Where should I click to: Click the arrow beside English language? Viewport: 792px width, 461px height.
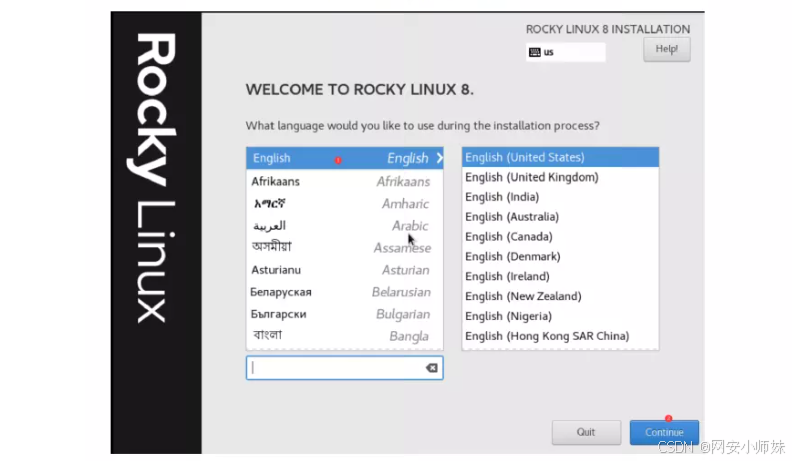click(x=438, y=158)
